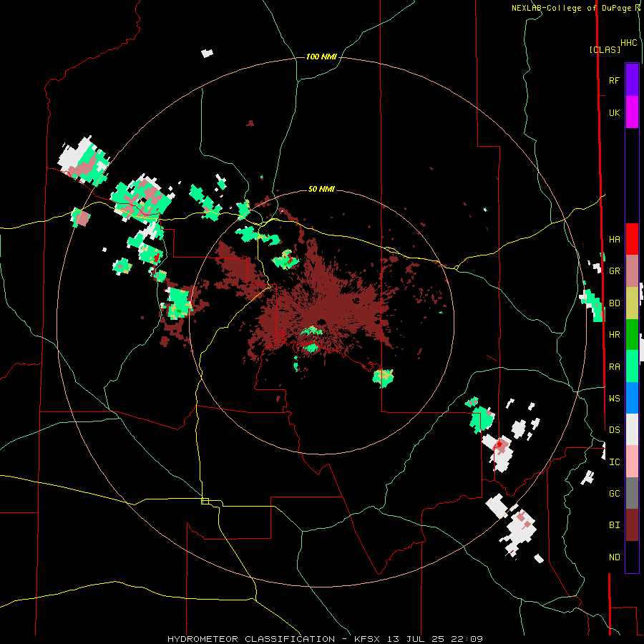Viewport: 644px width, 644px height.
Task: Select the light pink IC ice crystals swatch
Action: pyautogui.click(x=632, y=462)
